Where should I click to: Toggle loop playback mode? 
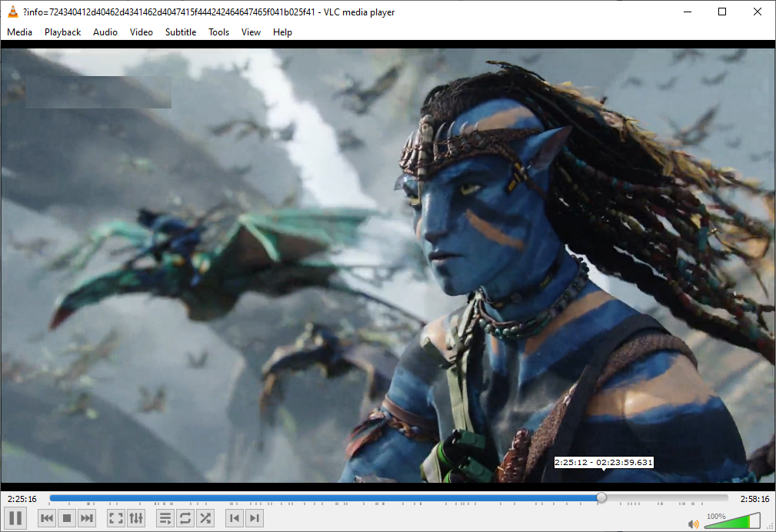(185, 518)
